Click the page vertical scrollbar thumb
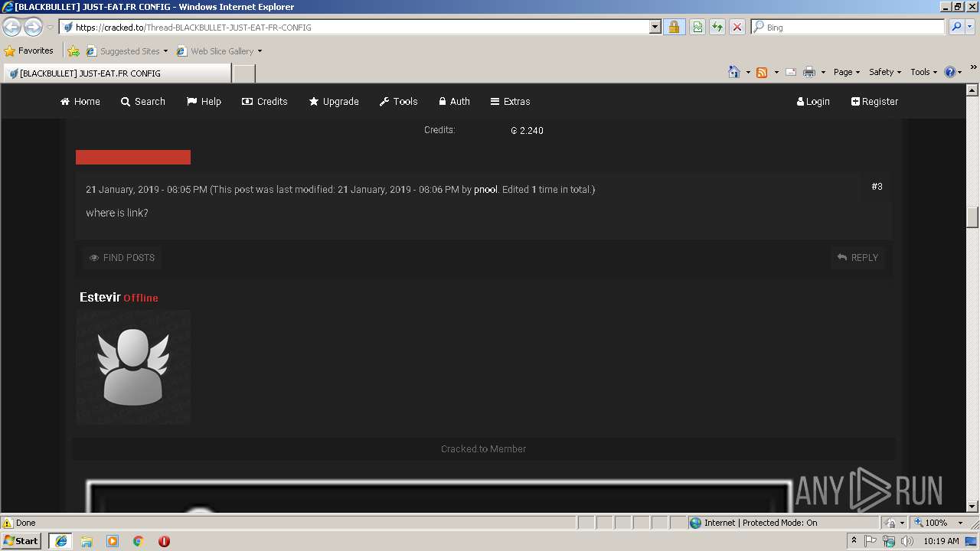Viewport: 980px width, 551px height. 972,217
